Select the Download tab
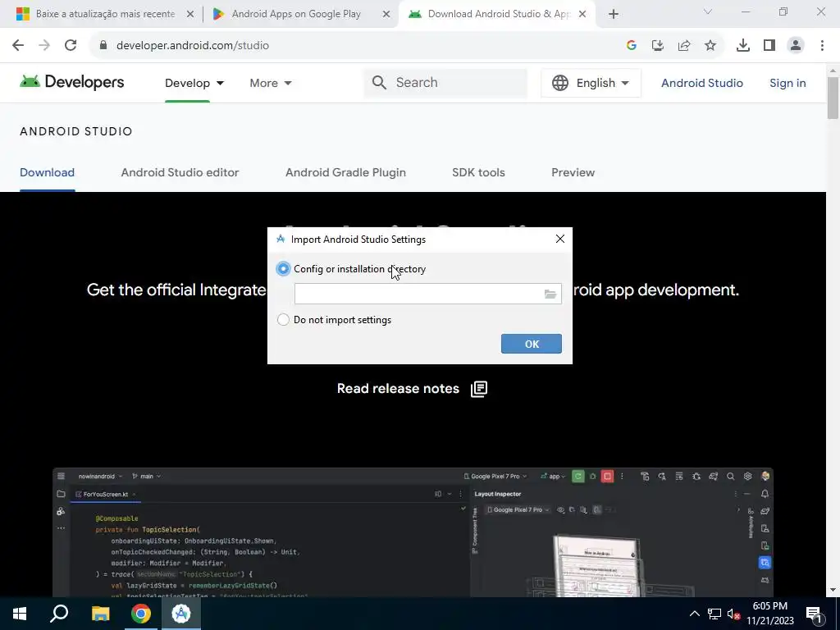 pyautogui.click(x=47, y=172)
